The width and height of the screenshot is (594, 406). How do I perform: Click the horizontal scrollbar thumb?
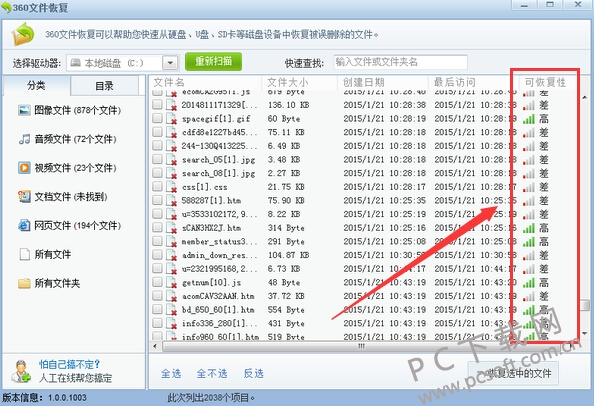[362, 346]
